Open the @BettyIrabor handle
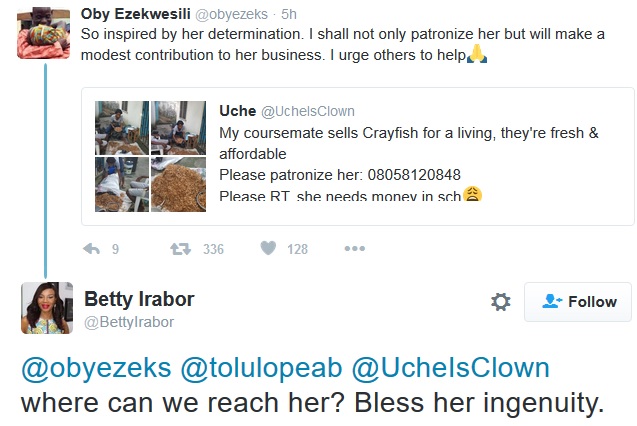 coord(129,322)
